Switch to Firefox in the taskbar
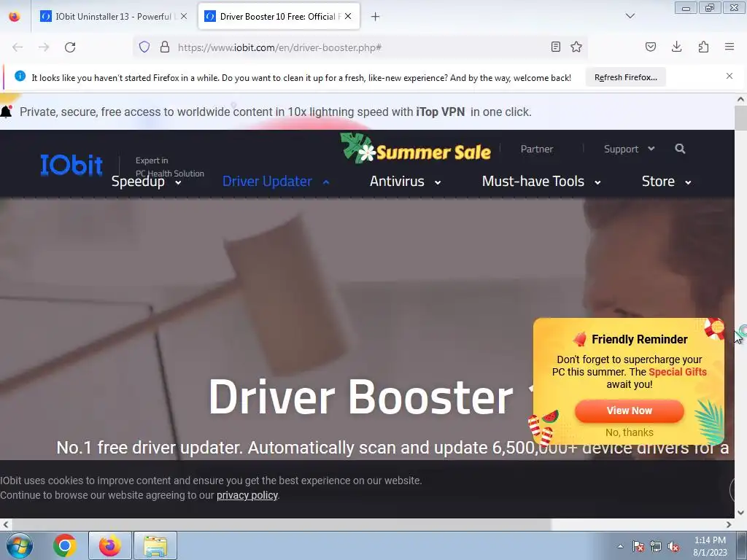Image resolution: width=747 pixels, height=560 pixels. [110, 545]
